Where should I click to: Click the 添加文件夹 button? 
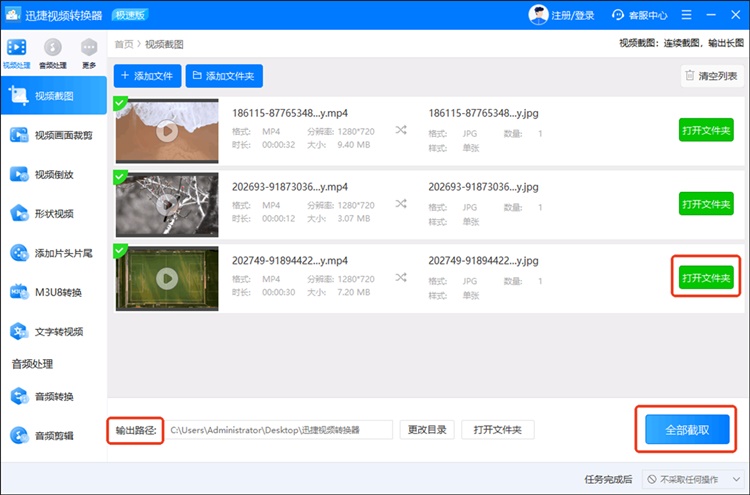click(x=224, y=76)
